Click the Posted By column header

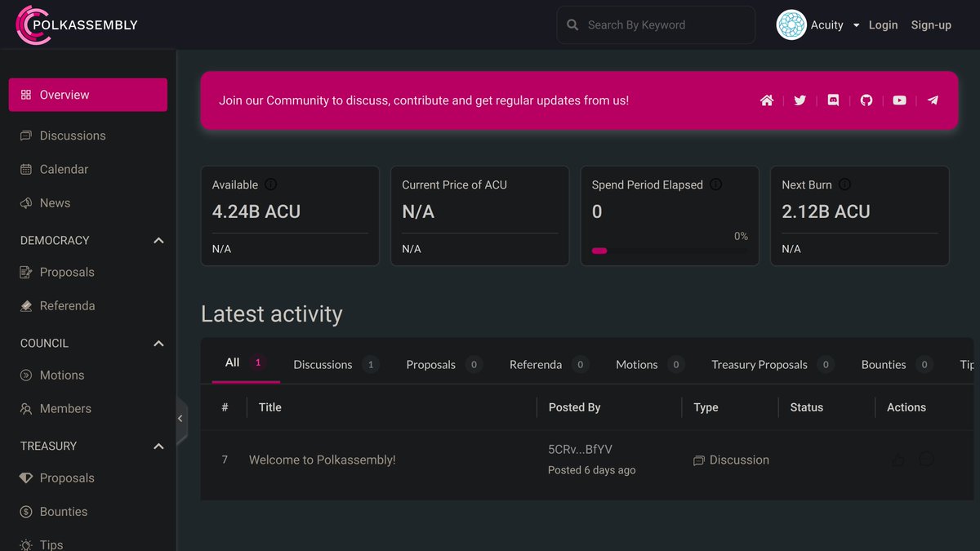point(574,407)
